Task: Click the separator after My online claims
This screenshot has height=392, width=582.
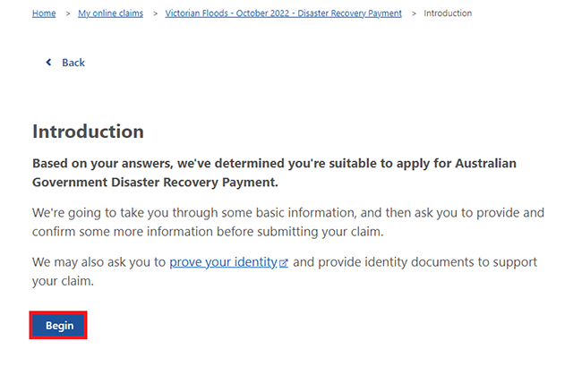Action: pyautogui.click(x=155, y=13)
